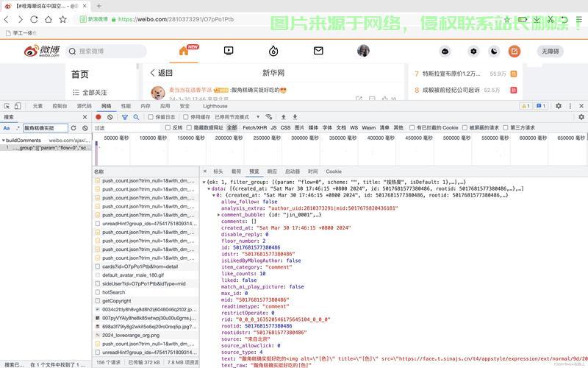Viewport: 588px width, 368px height.
Task: Open the Weibo video icon
Action: coord(229,51)
